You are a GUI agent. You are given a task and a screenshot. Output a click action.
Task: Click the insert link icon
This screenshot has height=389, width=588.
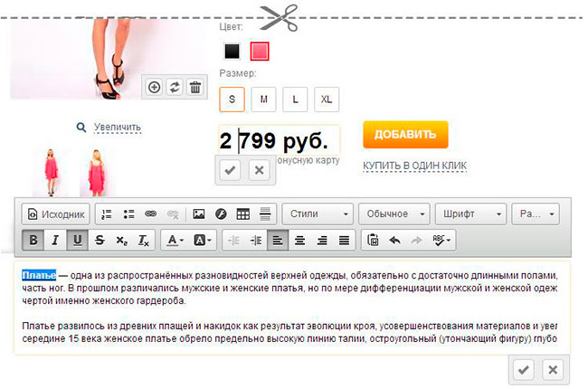[x=150, y=214]
